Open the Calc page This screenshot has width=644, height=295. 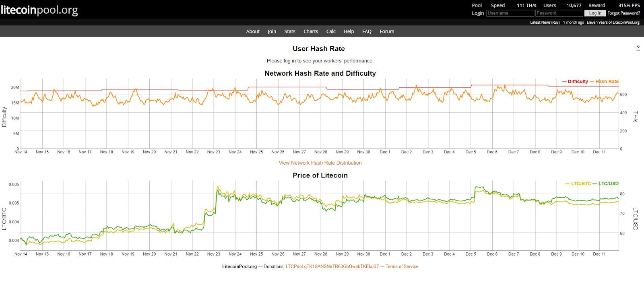pos(331,31)
